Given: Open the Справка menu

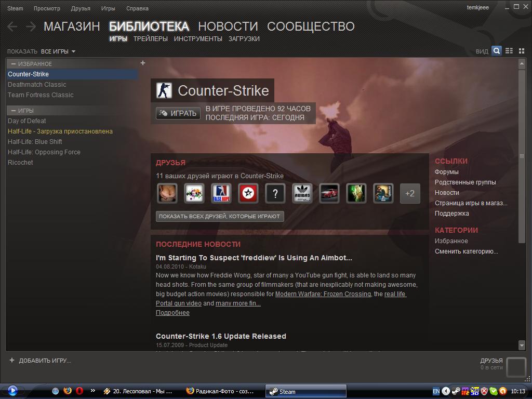Looking at the screenshot, I should click(x=137, y=8).
